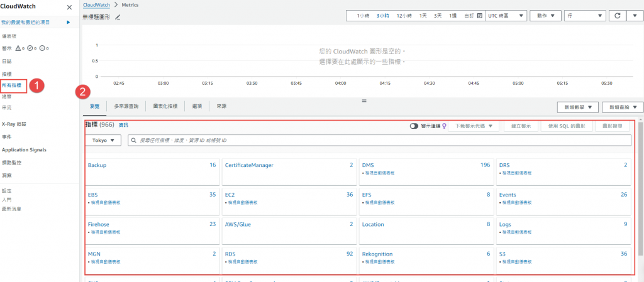Screen dimensions: 644x282
Task: Click the 圖形搜尋 button
Action: pos(612,126)
